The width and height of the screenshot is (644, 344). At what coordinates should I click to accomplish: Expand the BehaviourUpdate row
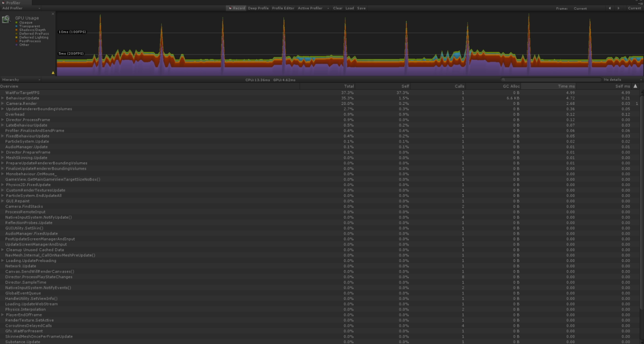tap(3, 98)
